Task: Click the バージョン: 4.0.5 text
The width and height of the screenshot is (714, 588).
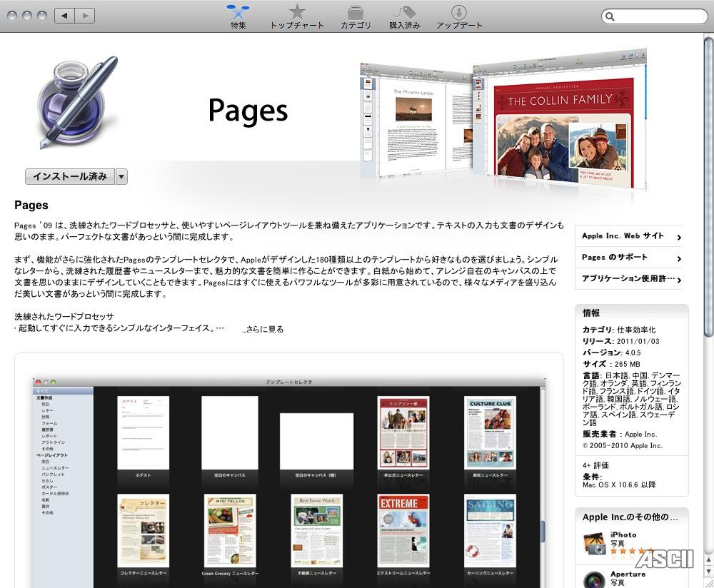Action: (612, 353)
